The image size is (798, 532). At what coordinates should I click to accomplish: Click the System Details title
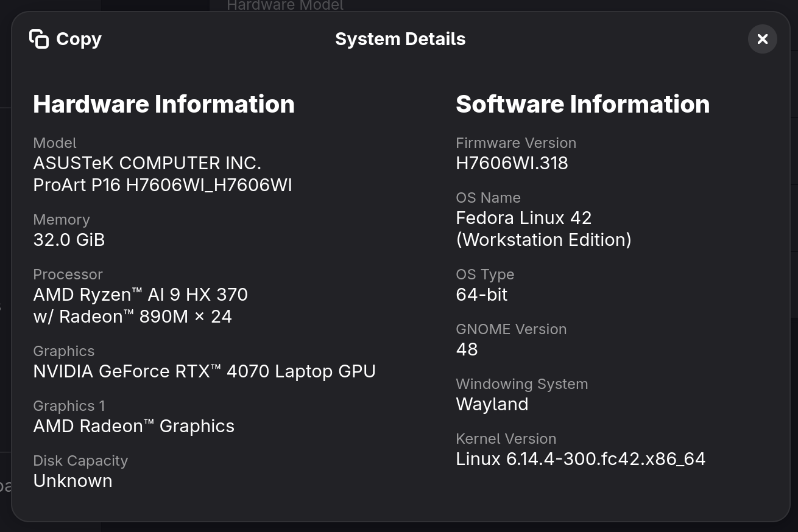(400, 39)
